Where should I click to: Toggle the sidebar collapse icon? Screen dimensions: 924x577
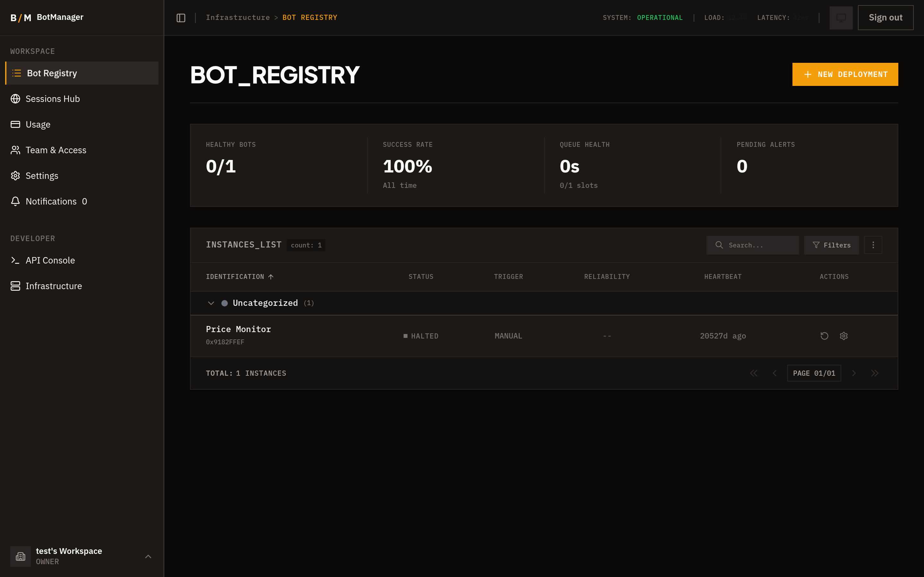tap(181, 18)
